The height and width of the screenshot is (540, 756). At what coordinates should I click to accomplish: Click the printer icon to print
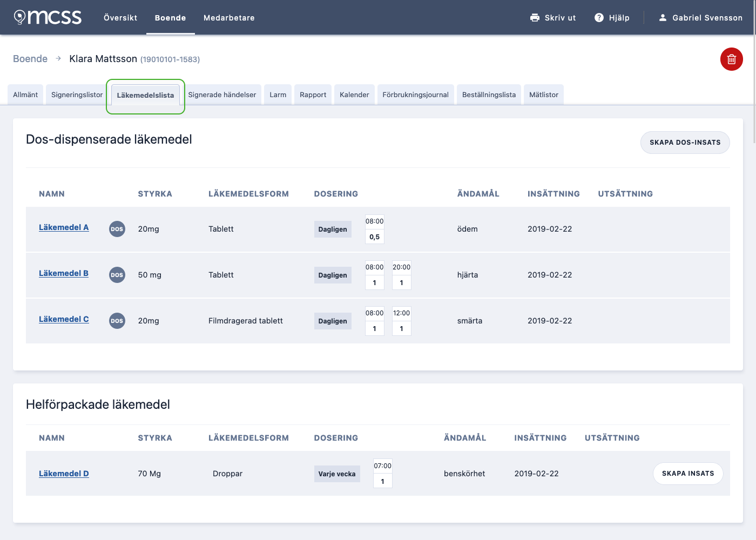tap(535, 17)
